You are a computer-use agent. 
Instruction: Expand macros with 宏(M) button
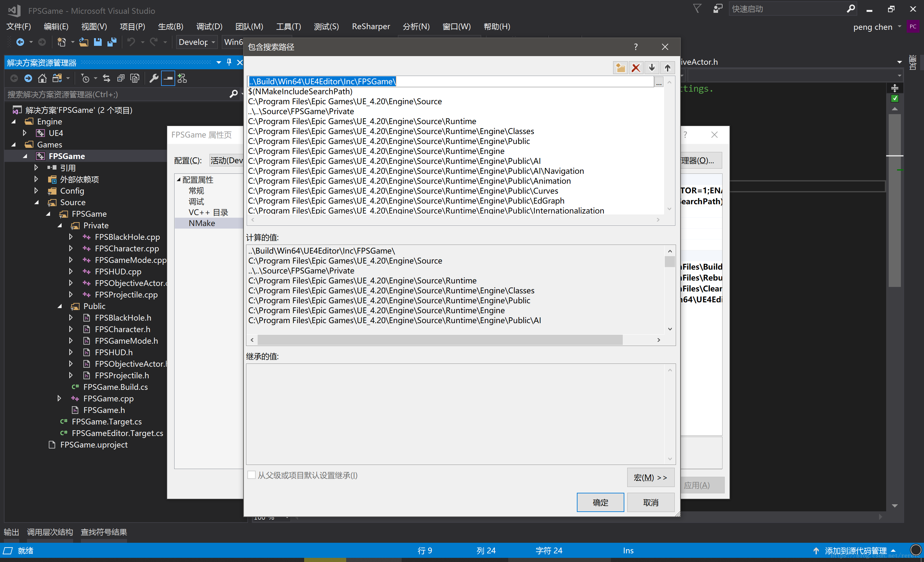click(651, 477)
